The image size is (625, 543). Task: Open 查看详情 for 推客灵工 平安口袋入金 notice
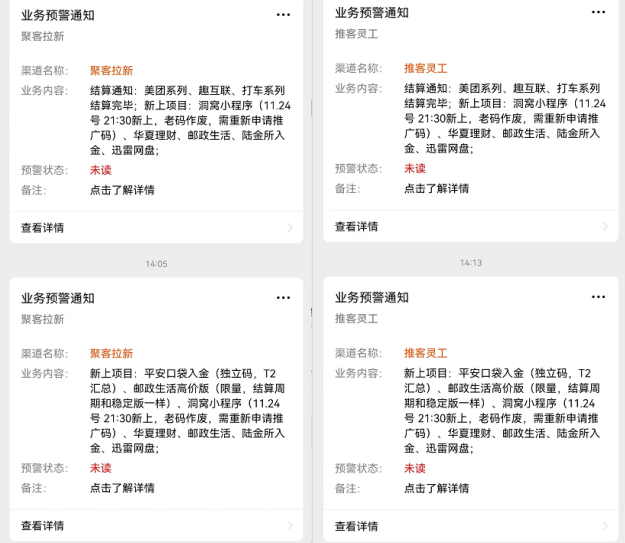pos(357,526)
